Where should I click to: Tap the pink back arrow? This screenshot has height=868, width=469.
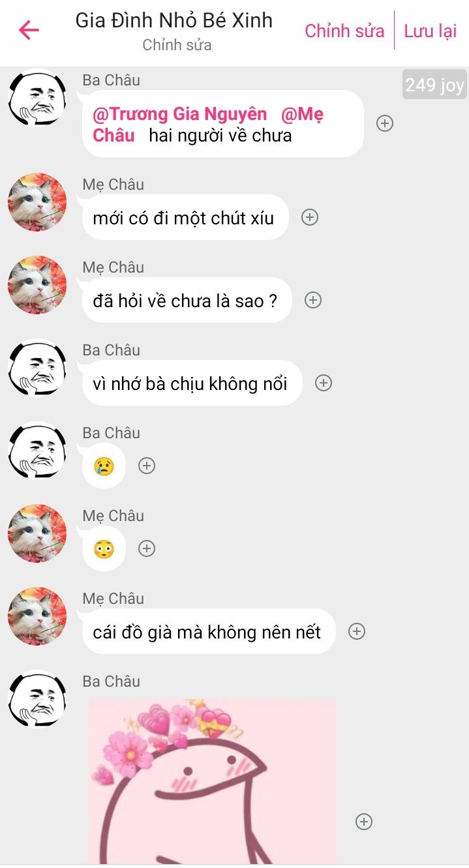29,30
